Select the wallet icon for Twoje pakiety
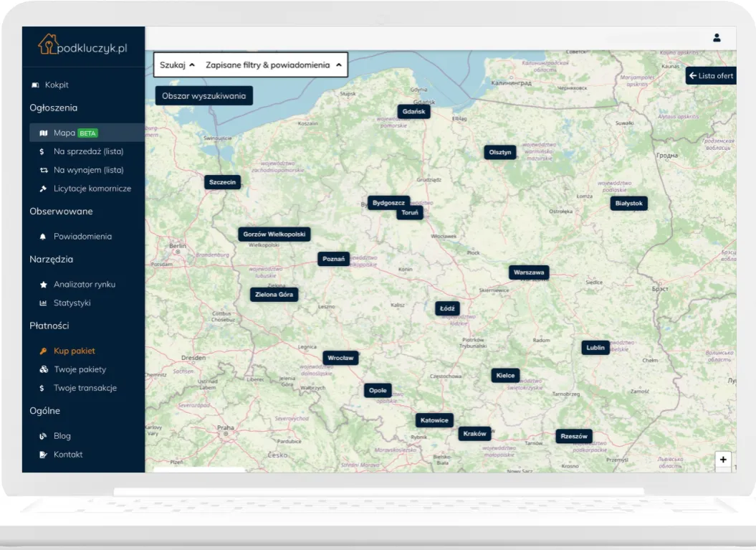 (x=44, y=369)
